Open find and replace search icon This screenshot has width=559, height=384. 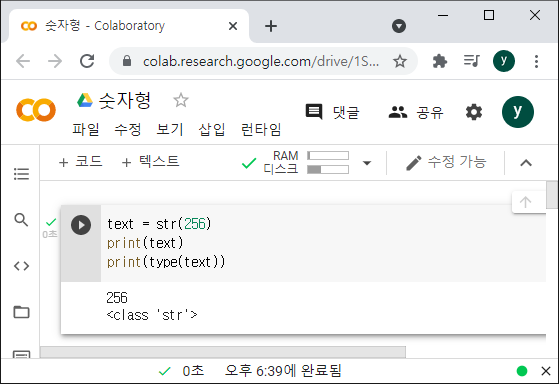coord(21,220)
